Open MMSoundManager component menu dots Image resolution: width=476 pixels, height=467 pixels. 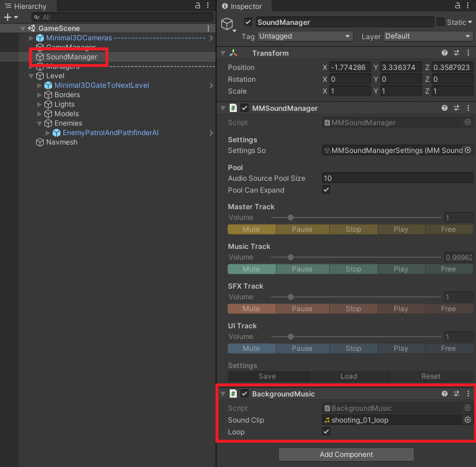468,108
